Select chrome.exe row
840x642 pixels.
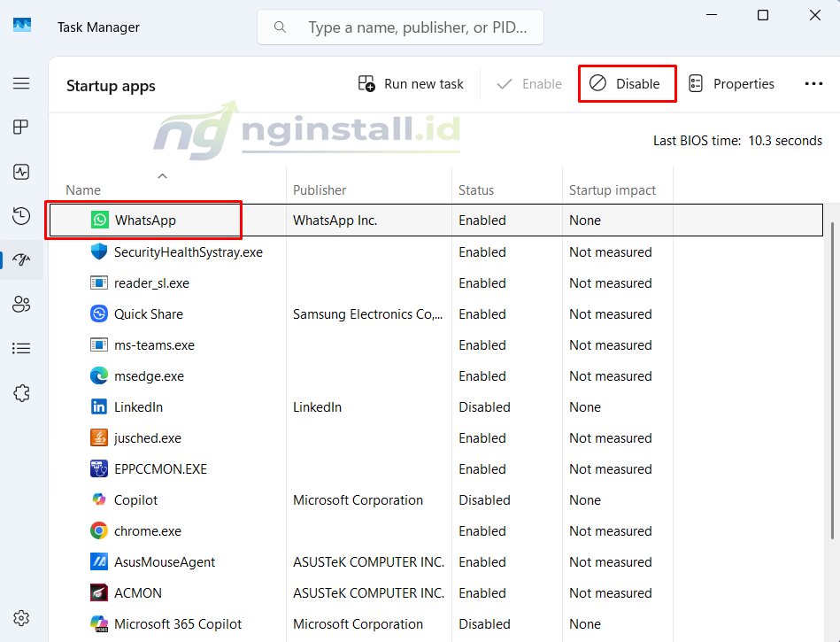tap(436, 531)
